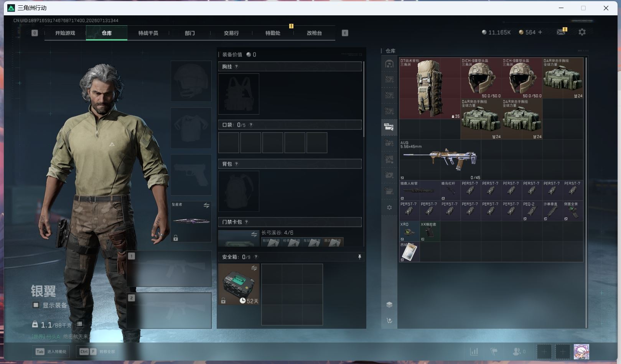
Task: Click the empty 背包 backpack slot
Action: coord(239,191)
